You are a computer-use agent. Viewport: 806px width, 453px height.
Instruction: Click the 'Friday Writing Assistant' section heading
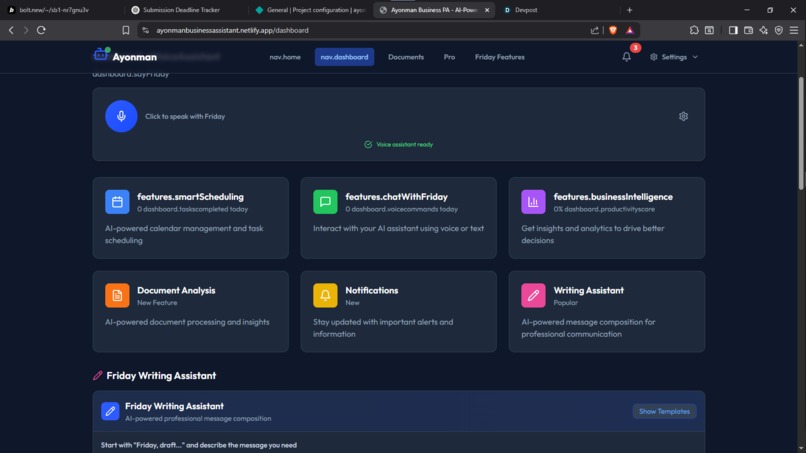161,376
